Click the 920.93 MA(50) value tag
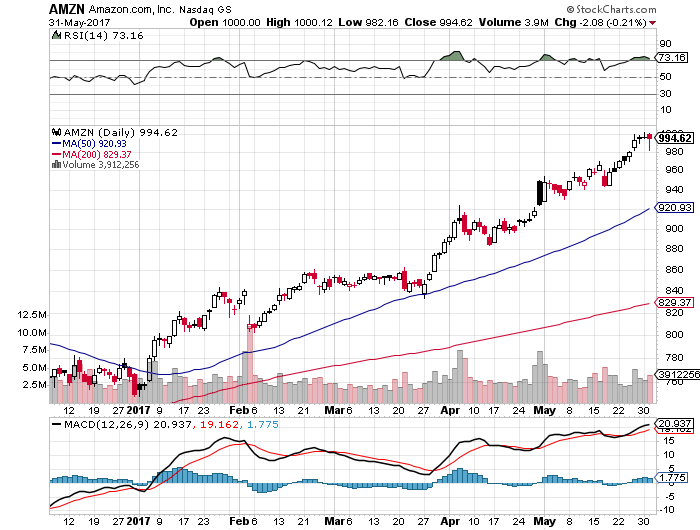 pyautogui.click(x=675, y=208)
